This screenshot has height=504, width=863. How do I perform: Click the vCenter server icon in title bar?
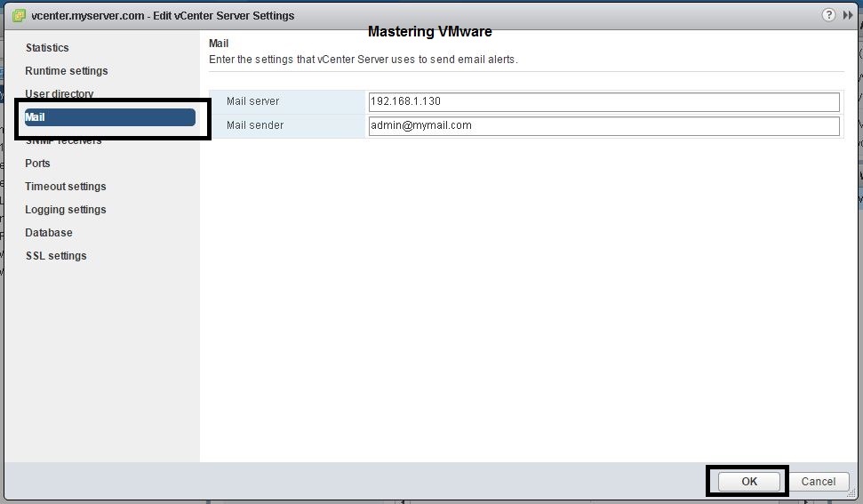coord(19,15)
